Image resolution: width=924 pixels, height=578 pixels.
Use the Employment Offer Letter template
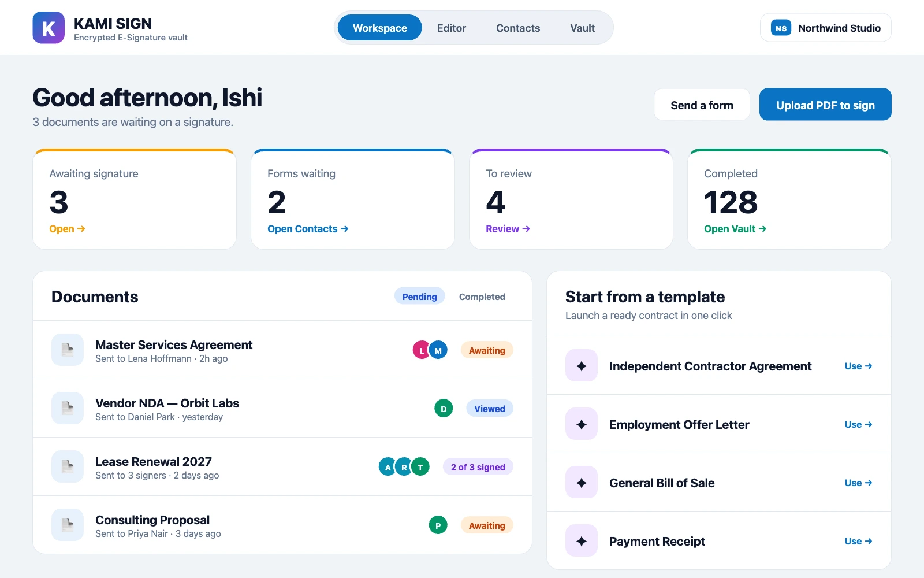pos(858,424)
